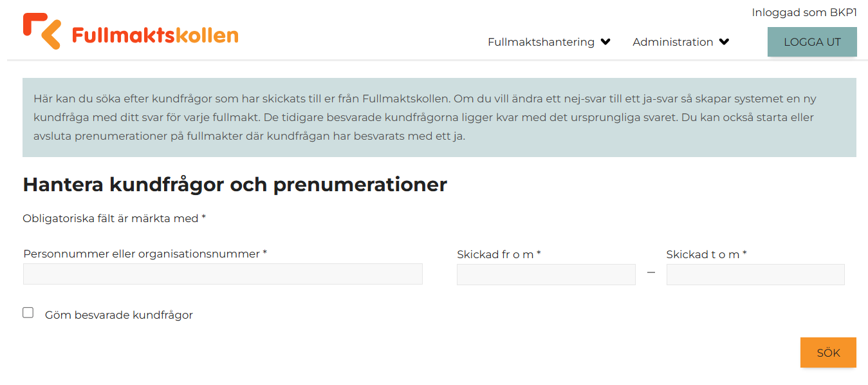This screenshot has height=385, width=868.
Task: Focus the Personnummer eller organisationsnummer input
Action: pyautogui.click(x=223, y=274)
